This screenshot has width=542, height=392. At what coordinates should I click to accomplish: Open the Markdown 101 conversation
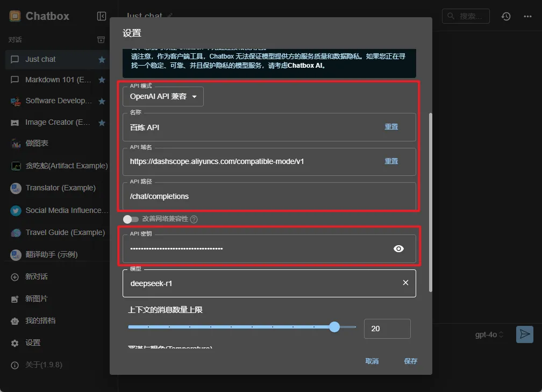[x=58, y=80]
